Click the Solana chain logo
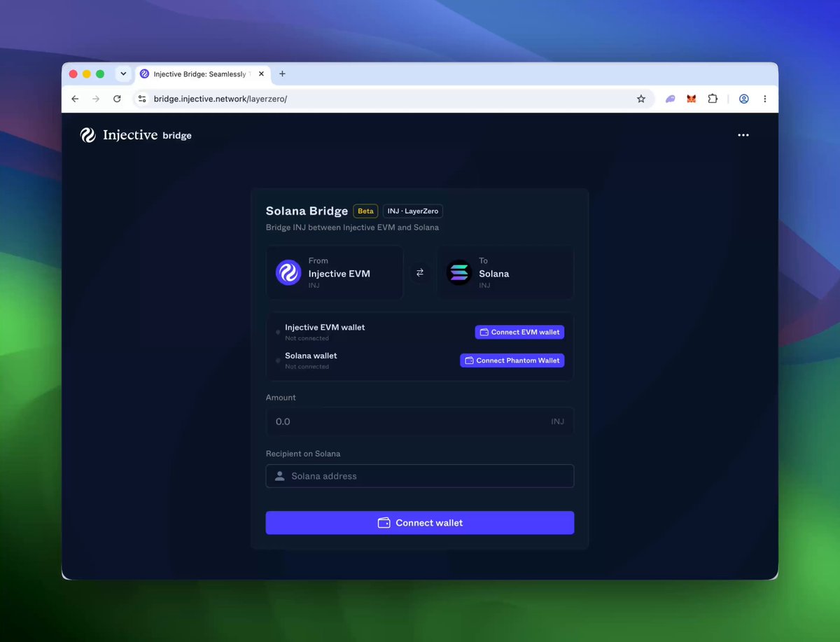The height and width of the screenshot is (642, 840). [x=459, y=273]
